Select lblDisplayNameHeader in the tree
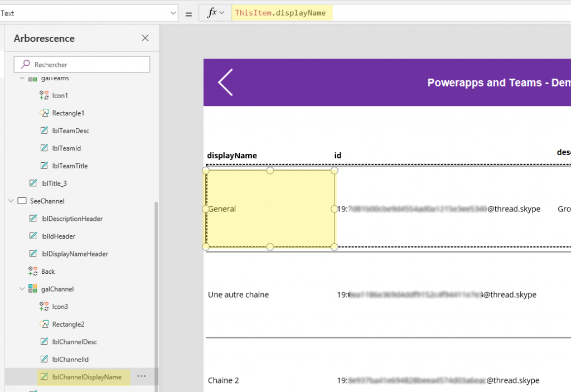The width and height of the screenshot is (571, 392). pos(74,254)
